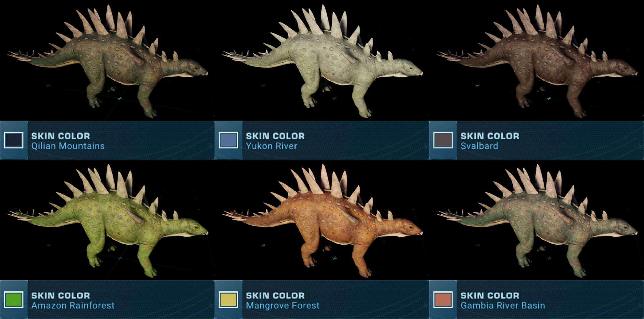Select the Mangrove Forest skin color label
This screenshot has height=319, width=644.
(282, 305)
